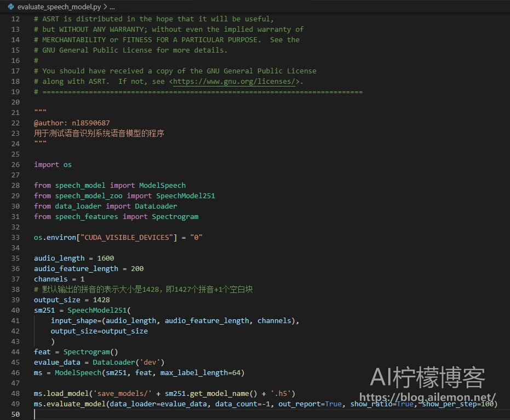The width and height of the screenshot is (510, 420).
Task: Click the value 1428 on output_size line
Action: 101,300
